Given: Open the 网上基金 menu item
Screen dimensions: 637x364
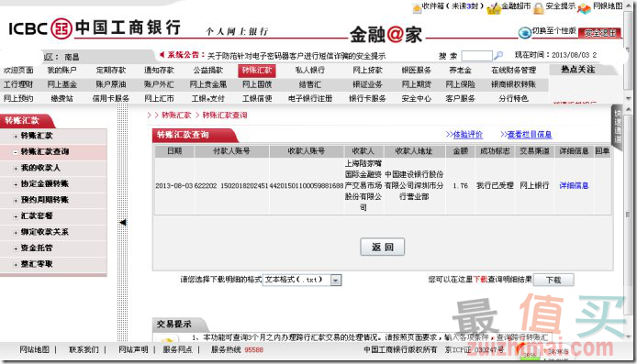Looking at the screenshot, I should [61, 84].
